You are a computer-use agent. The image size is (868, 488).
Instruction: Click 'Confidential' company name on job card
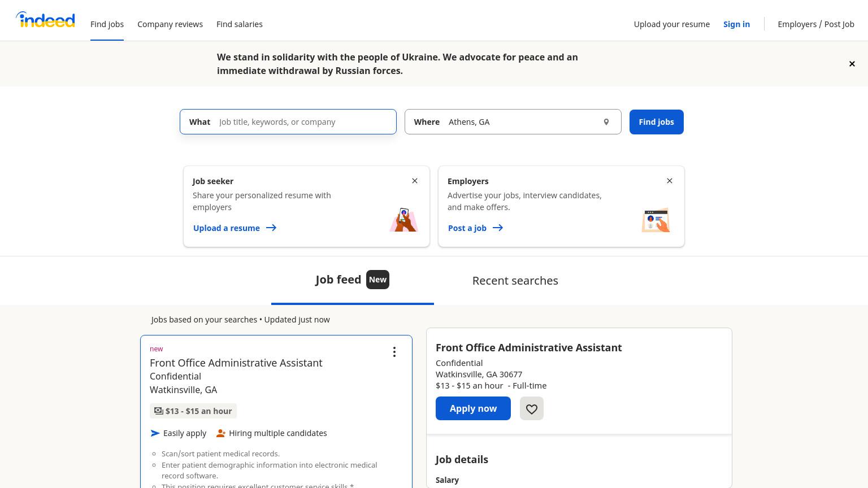(x=175, y=376)
